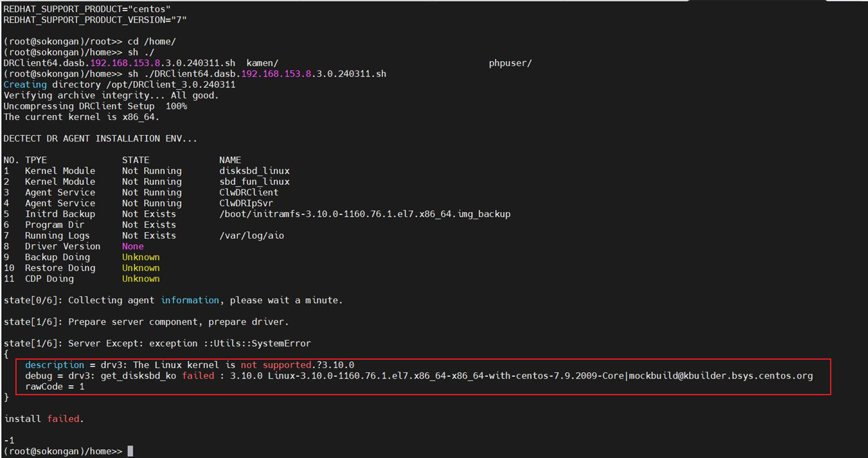Click "Creating directory /opt/DRClient_3.0.240311" output line
Image resolution: width=868 pixels, height=458 pixels.
(120, 85)
